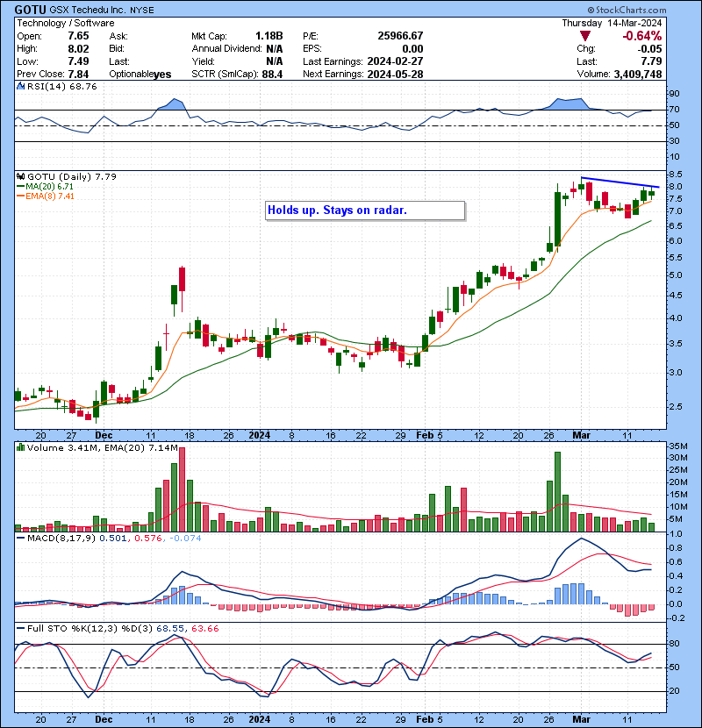
Task: Click the Volume 3.41M, EMA(20) 7.14M label
Action: tap(102, 447)
